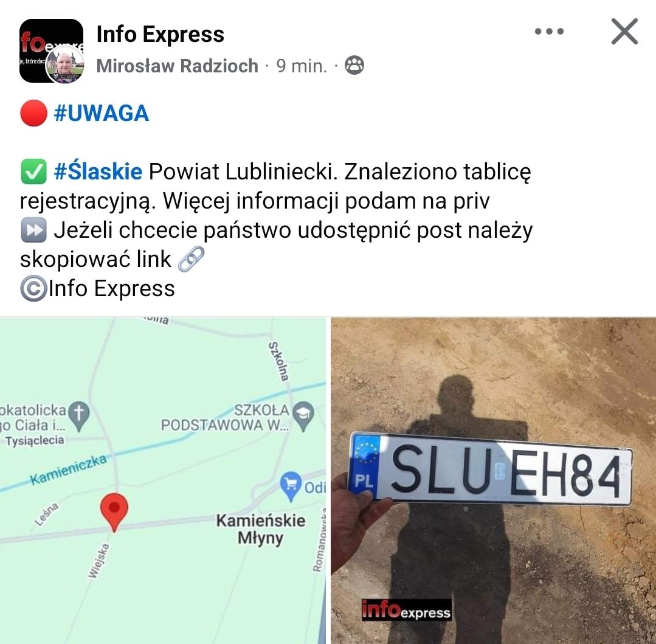Click the Kamieńskie Młyny map label
The height and width of the screenshot is (644, 656).
coord(261,529)
